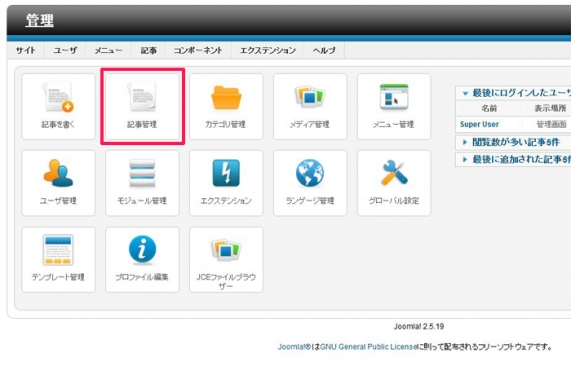Open the ランゲージ管理 globe icon
571x366 pixels.
(310, 183)
